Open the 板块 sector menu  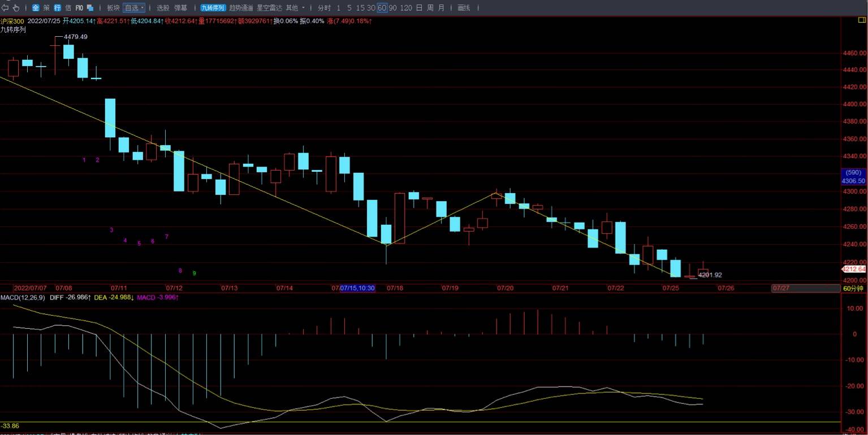(x=113, y=8)
